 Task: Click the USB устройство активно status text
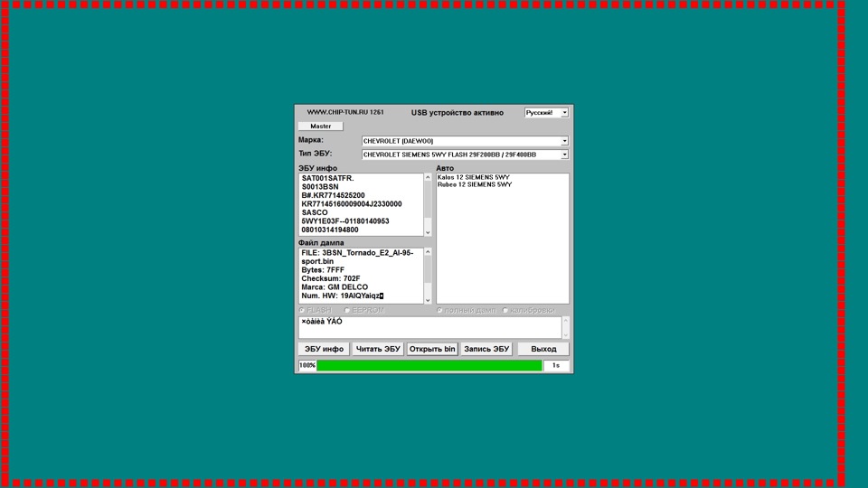(x=458, y=113)
